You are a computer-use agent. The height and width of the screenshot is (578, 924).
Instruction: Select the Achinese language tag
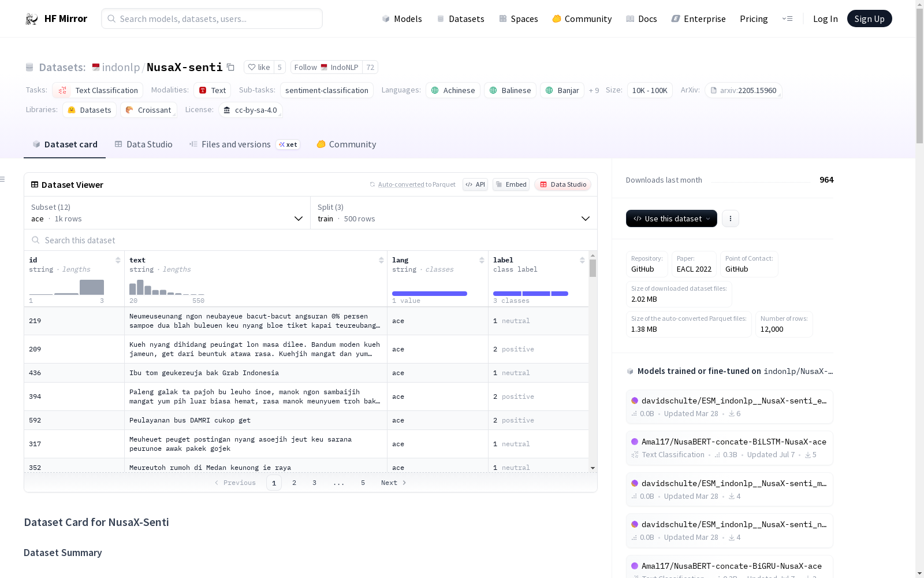tap(453, 90)
